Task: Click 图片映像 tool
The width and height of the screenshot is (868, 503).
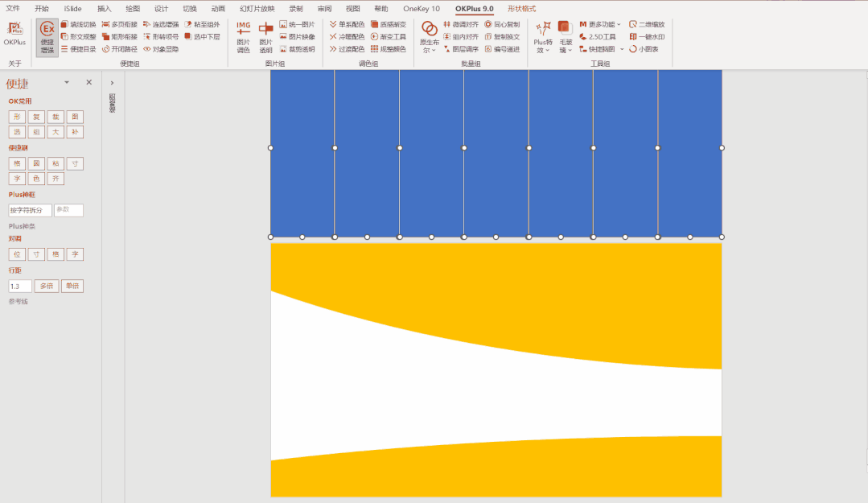Action: point(298,36)
